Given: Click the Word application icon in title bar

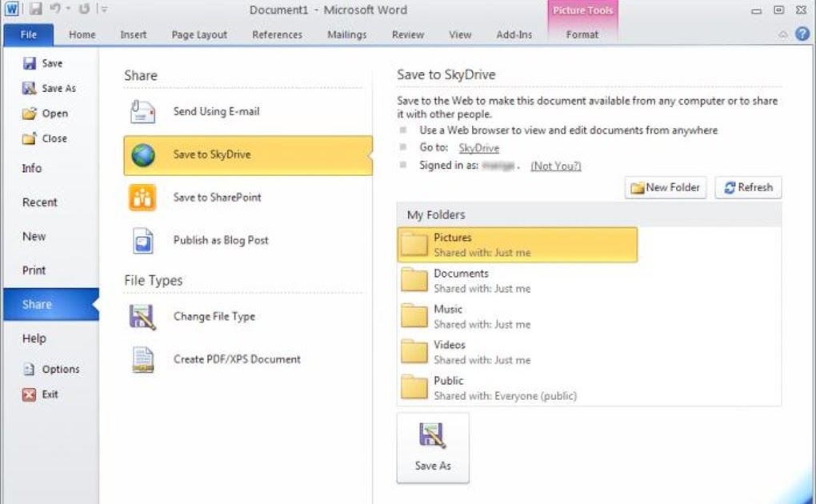Looking at the screenshot, I should [x=11, y=9].
